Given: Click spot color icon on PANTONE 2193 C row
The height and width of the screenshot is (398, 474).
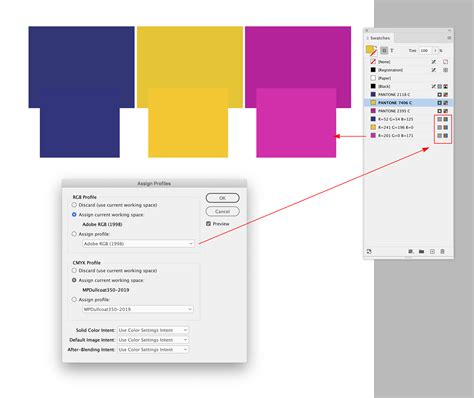Looking at the screenshot, I should coord(440,111).
